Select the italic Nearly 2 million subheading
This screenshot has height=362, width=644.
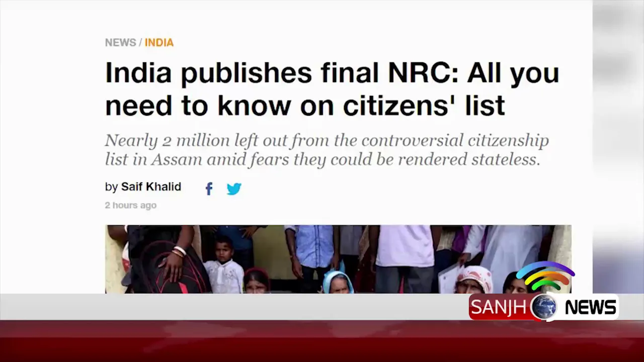327,150
